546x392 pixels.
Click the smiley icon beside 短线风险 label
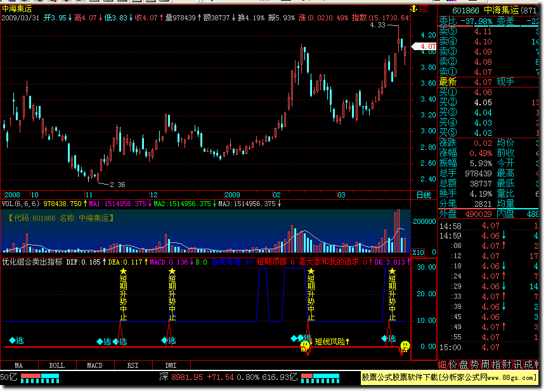[x=305, y=346]
